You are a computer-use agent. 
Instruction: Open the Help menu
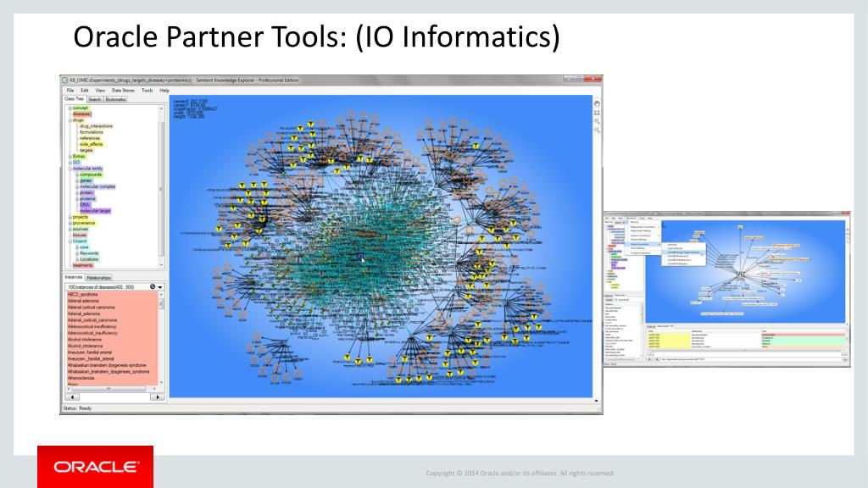[x=164, y=90]
